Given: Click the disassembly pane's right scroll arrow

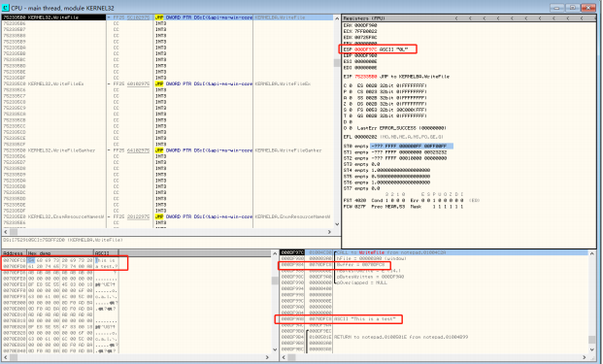Looking at the screenshot, I should tap(329, 232).
